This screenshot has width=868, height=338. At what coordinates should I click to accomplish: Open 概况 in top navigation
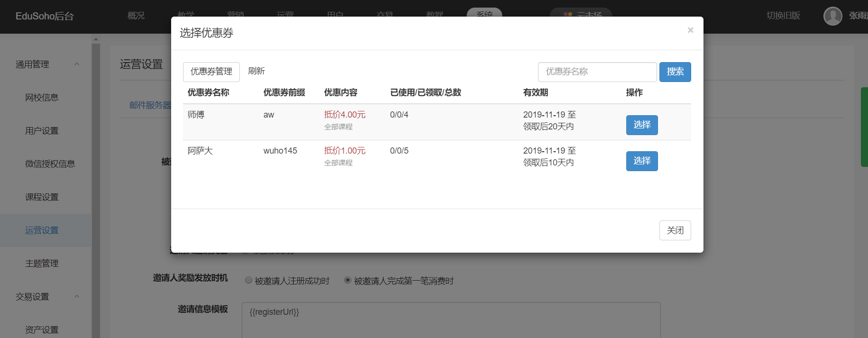136,16
